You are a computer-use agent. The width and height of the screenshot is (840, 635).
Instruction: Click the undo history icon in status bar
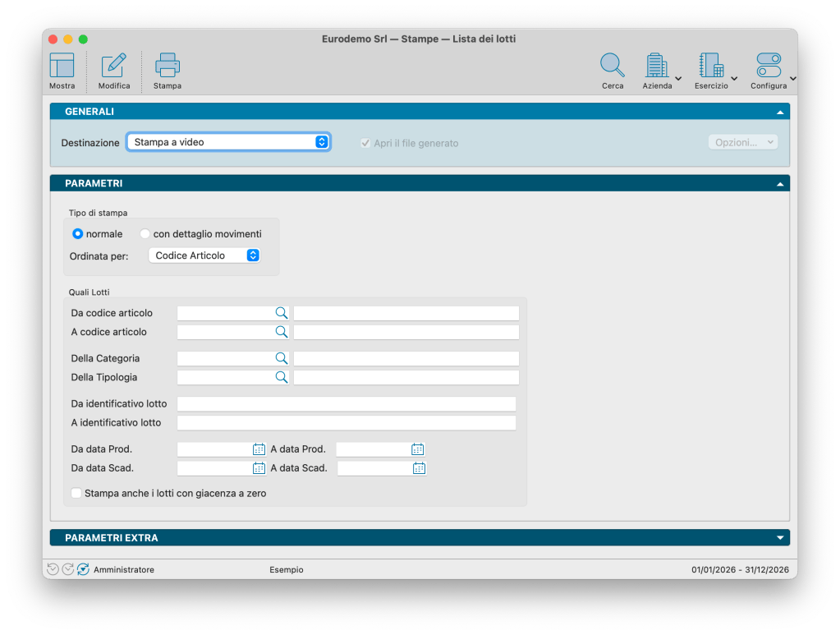point(53,569)
